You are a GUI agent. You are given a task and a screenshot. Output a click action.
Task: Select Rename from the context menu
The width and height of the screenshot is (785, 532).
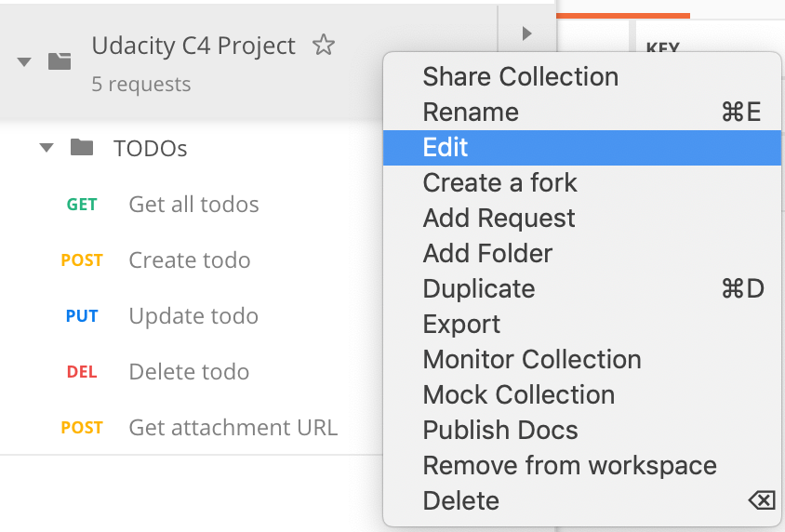[x=471, y=113]
